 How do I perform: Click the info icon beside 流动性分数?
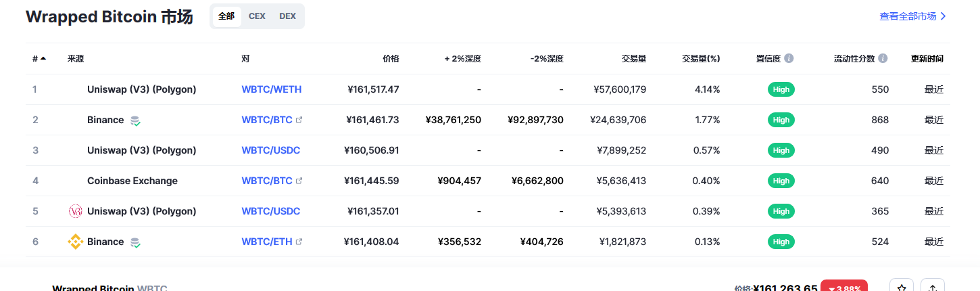pos(883,59)
